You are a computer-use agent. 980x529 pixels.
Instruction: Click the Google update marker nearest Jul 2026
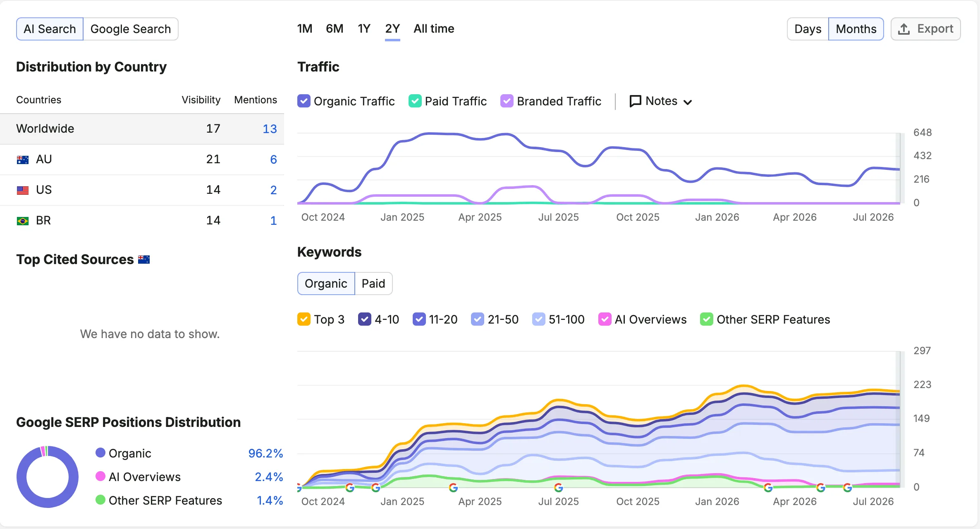click(x=847, y=488)
